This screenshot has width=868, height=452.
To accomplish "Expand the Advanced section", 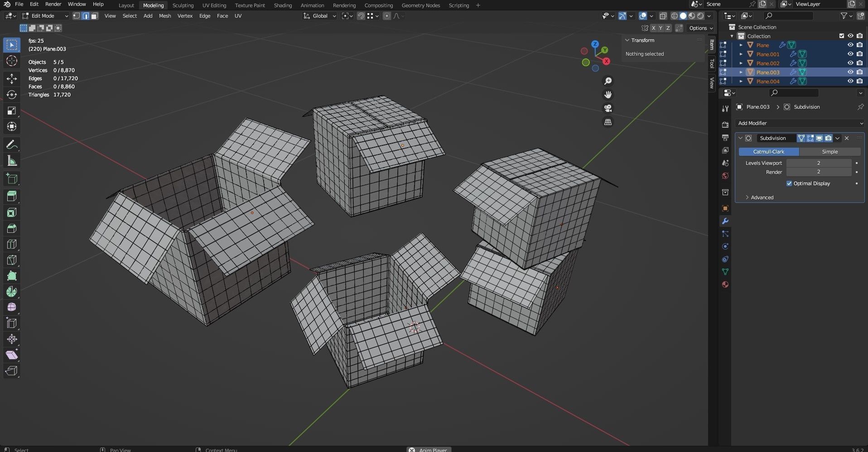I will point(762,197).
